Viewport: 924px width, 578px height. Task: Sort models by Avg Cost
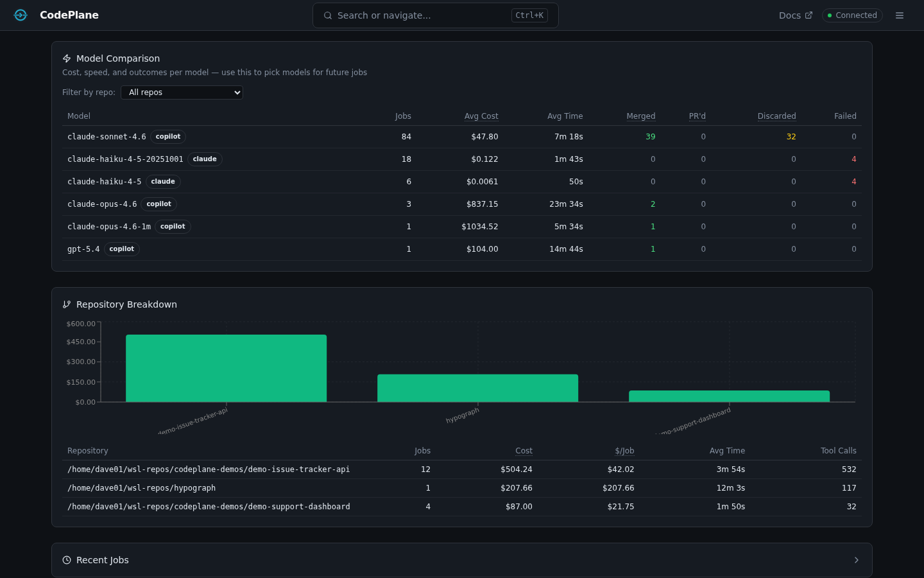[481, 116]
